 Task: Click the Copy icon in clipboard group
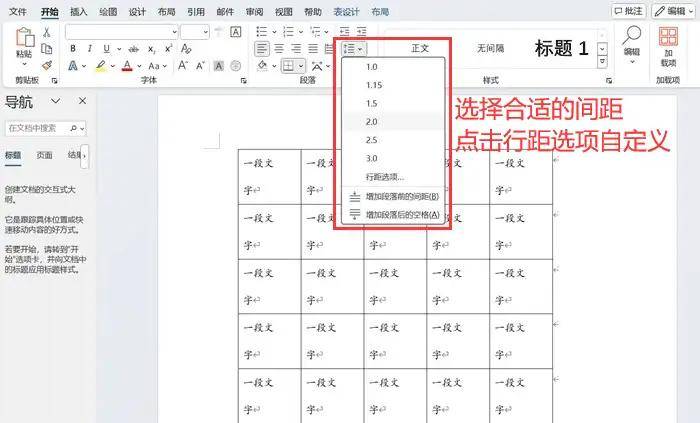coord(46,49)
